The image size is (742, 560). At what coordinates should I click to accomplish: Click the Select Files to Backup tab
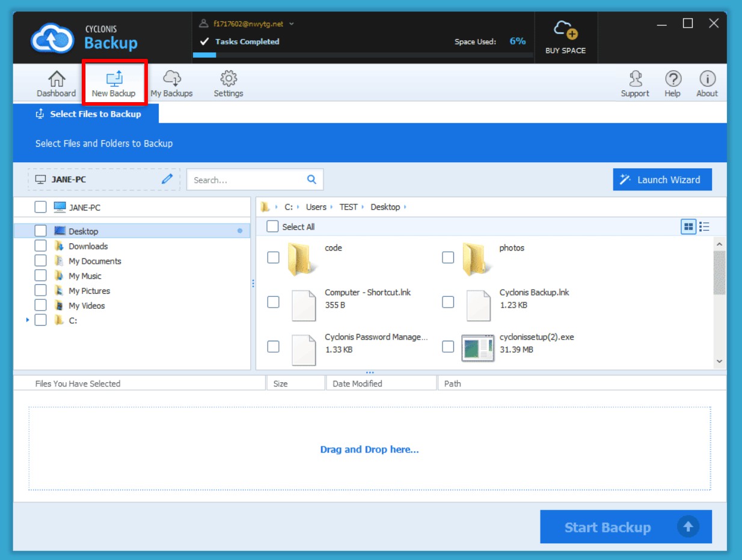click(x=88, y=114)
